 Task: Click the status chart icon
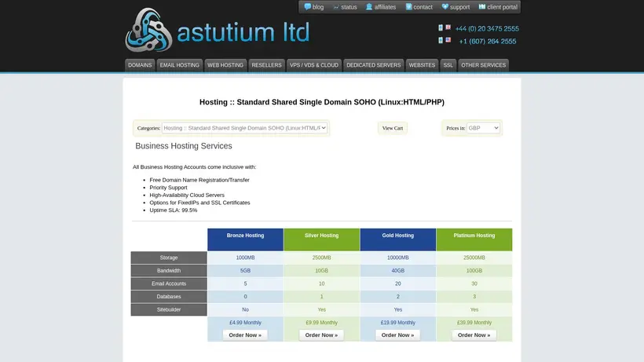pos(336,7)
